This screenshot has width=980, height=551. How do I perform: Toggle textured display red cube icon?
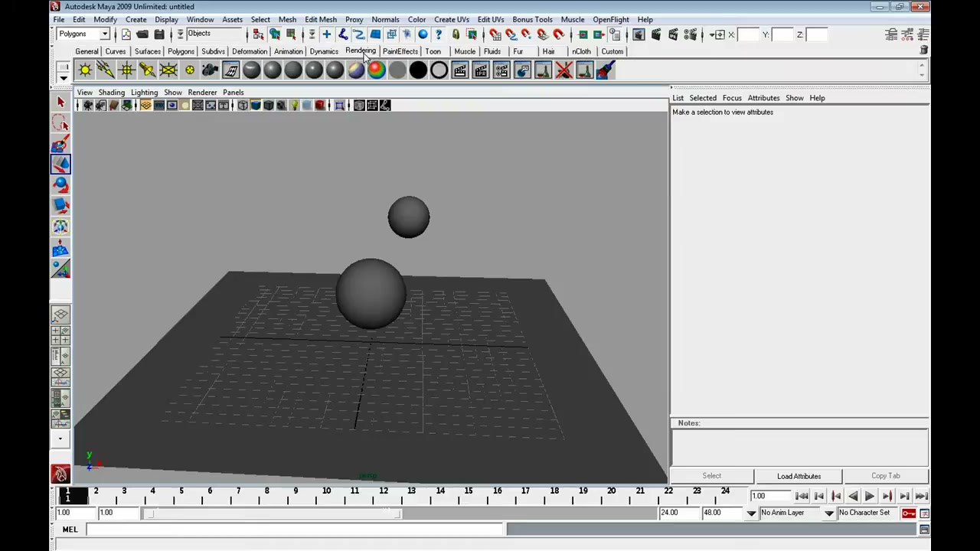319,106
